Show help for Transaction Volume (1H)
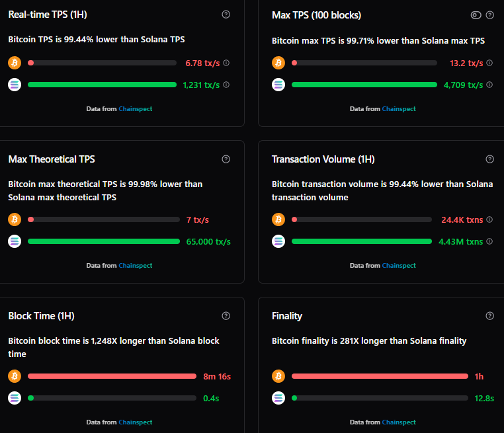504x433 pixels. [x=490, y=159]
